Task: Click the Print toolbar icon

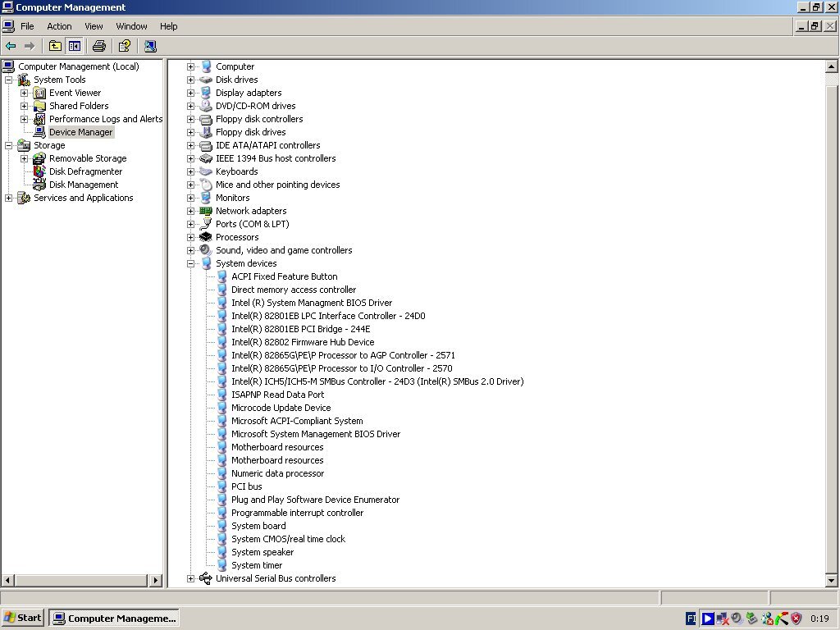Action: [x=99, y=46]
